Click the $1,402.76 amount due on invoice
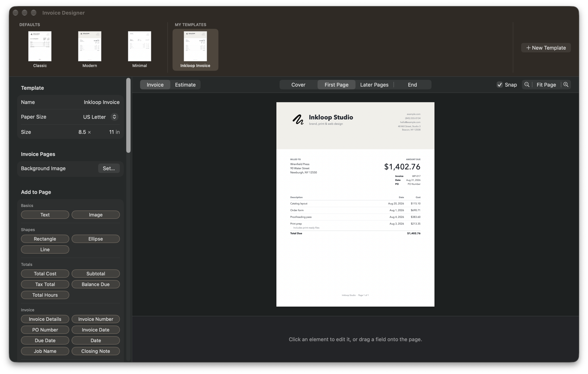This screenshot has width=588, height=374. [402, 167]
